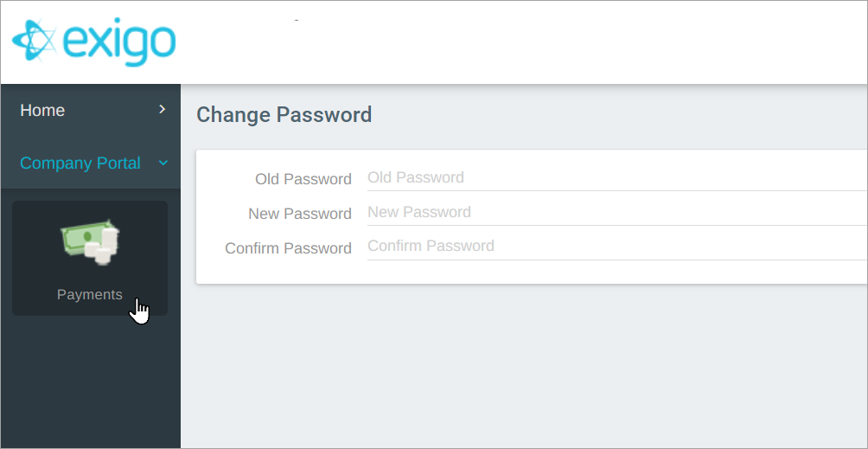
Task: Click the exigo wordmark text in header
Action: (x=119, y=42)
